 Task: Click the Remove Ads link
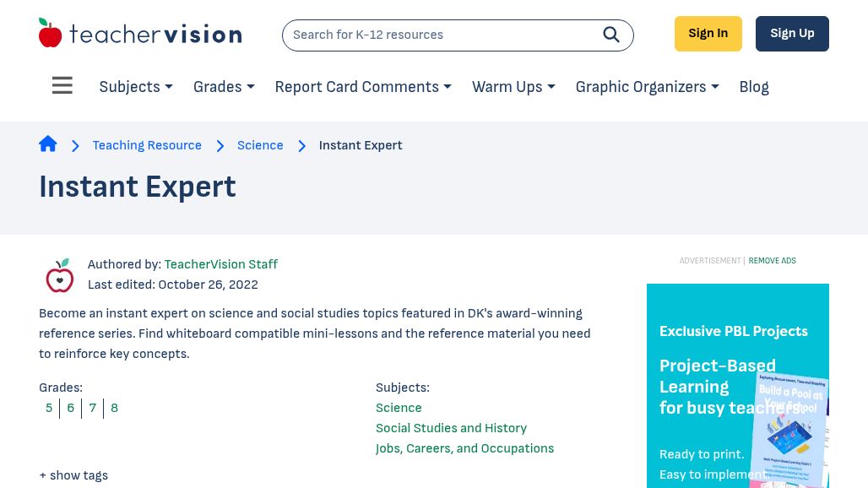coord(772,261)
